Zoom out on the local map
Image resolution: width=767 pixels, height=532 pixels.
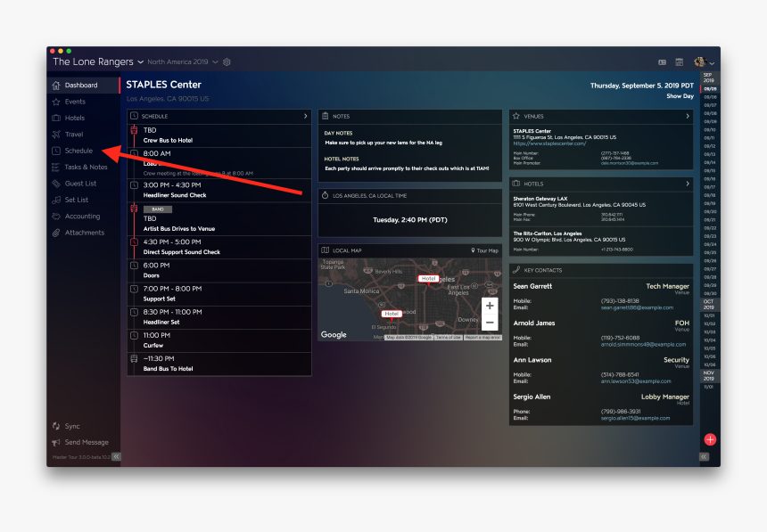pos(490,323)
